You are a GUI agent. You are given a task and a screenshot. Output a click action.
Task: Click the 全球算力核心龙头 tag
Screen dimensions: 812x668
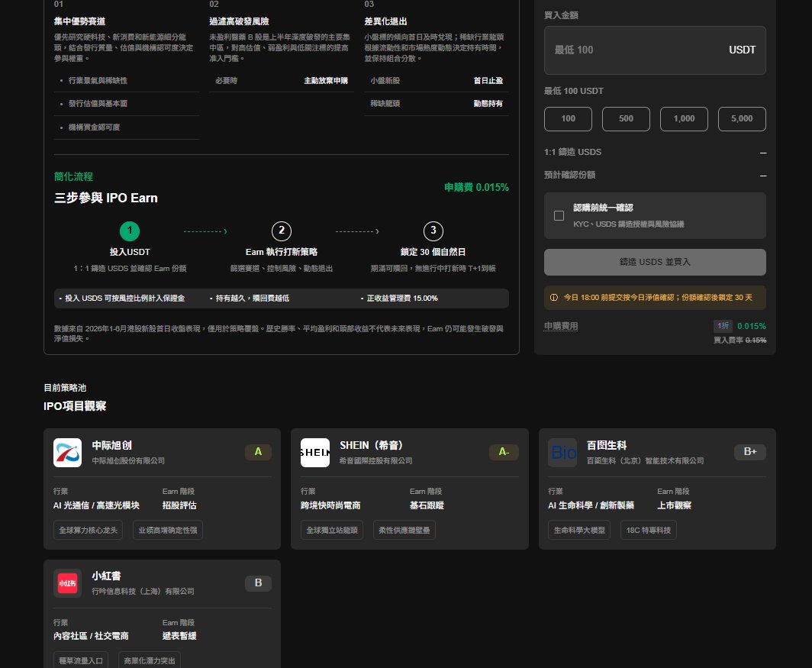pos(88,530)
